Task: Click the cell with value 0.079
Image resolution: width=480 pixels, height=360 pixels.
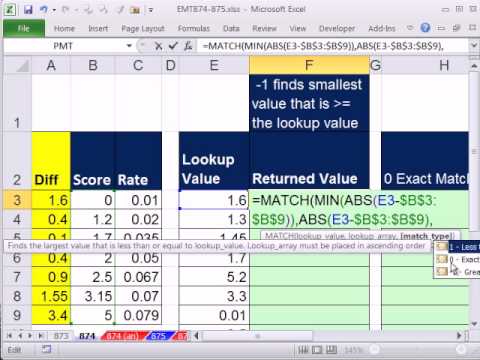Action: pyautogui.click(x=138, y=315)
